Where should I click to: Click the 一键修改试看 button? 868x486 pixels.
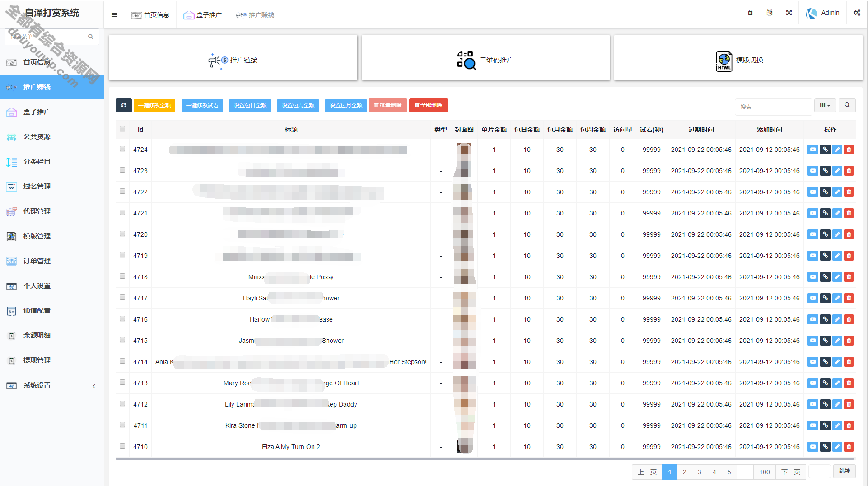202,105
